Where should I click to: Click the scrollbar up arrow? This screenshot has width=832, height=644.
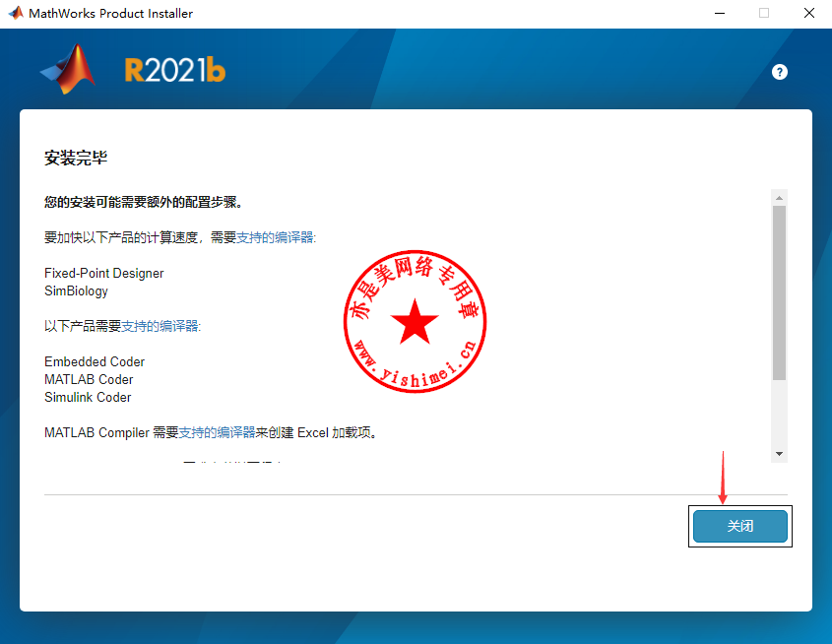(779, 198)
